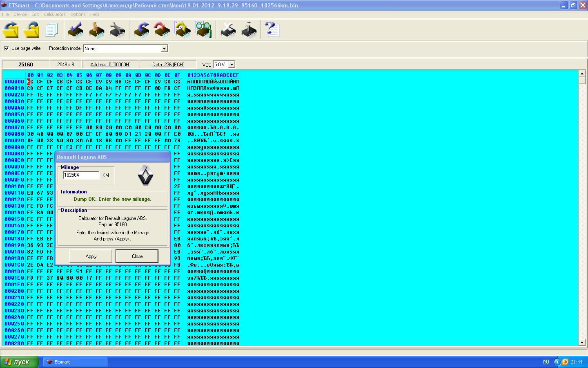This screenshot has width=588, height=368.
Task: Open the Options menu
Action: click(78, 14)
